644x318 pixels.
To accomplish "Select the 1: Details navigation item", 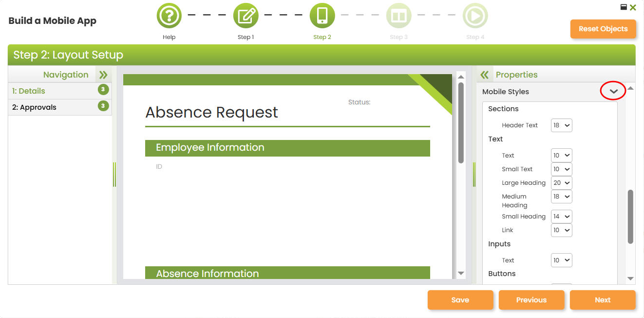I will 29,91.
